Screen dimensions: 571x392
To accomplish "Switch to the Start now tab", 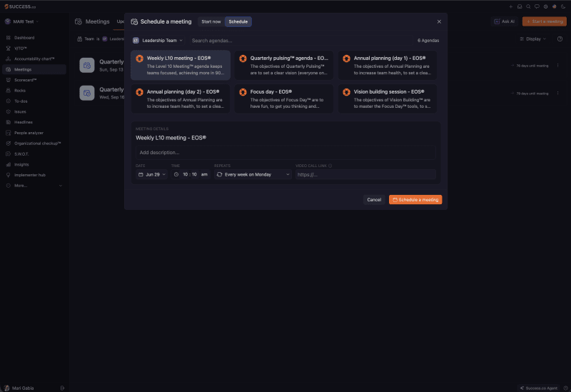I will click(x=211, y=21).
